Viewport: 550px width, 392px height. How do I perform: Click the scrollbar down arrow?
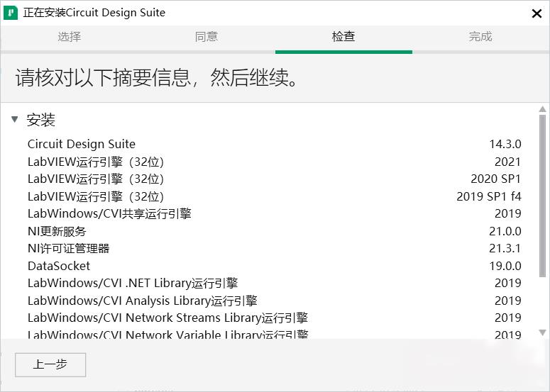tap(542, 332)
